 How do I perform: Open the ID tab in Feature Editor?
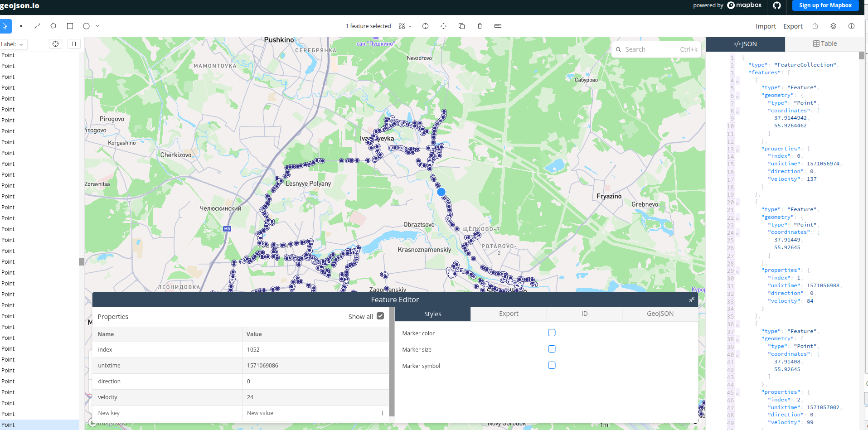pos(584,314)
